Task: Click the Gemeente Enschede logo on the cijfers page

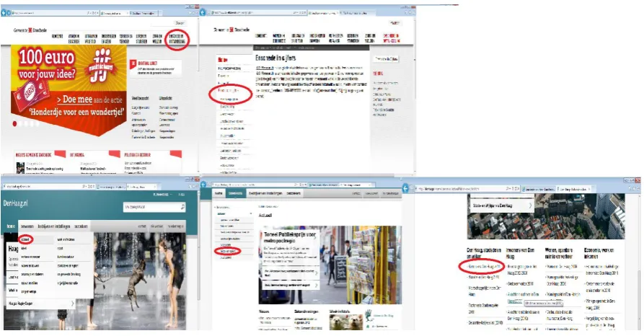Action: pos(231,30)
